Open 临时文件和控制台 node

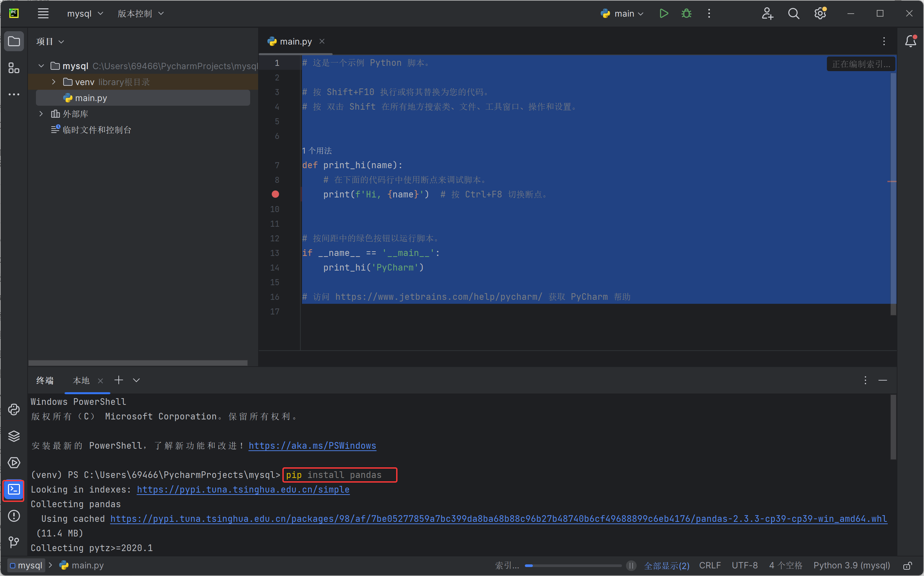coord(91,130)
